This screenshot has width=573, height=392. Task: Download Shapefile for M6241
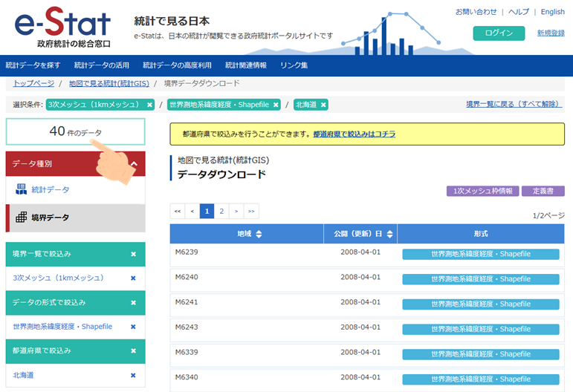[x=481, y=304]
